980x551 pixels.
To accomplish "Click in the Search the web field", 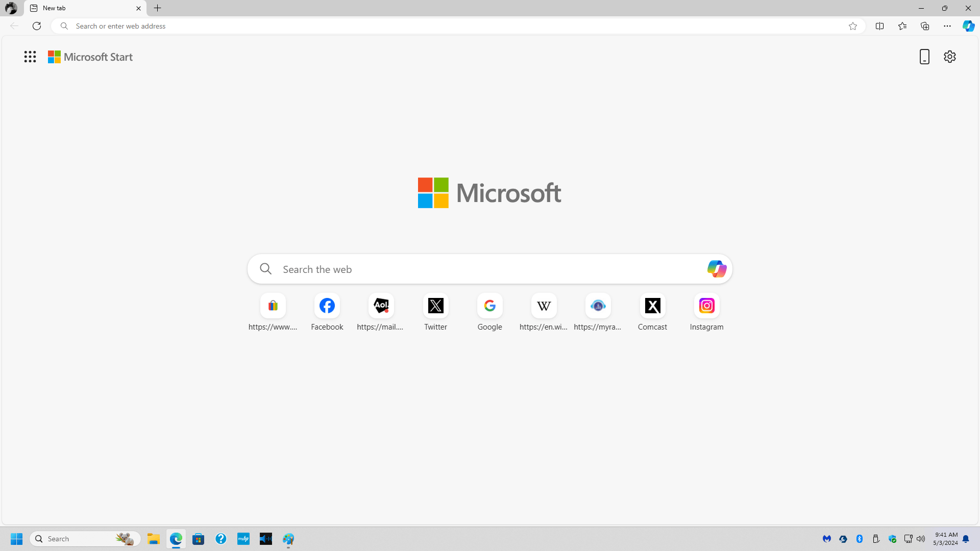I will tap(459, 269).
